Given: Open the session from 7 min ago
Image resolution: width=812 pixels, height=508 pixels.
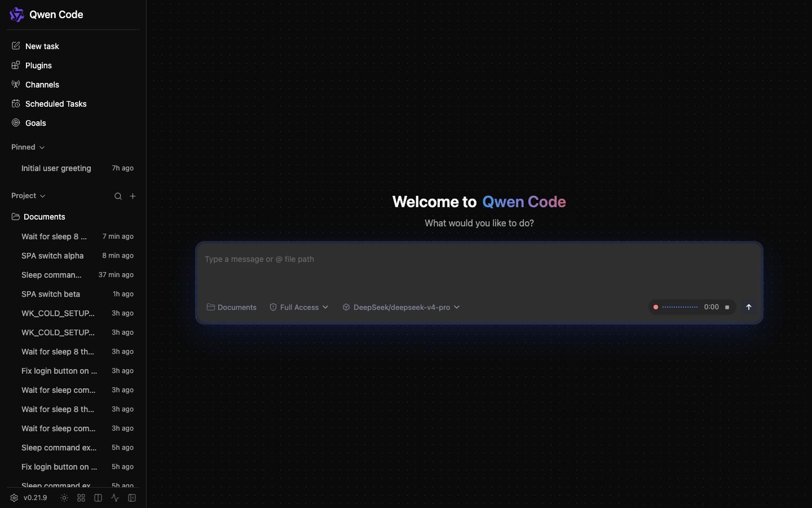Looking at the screenshot, I should click(73, 237).
